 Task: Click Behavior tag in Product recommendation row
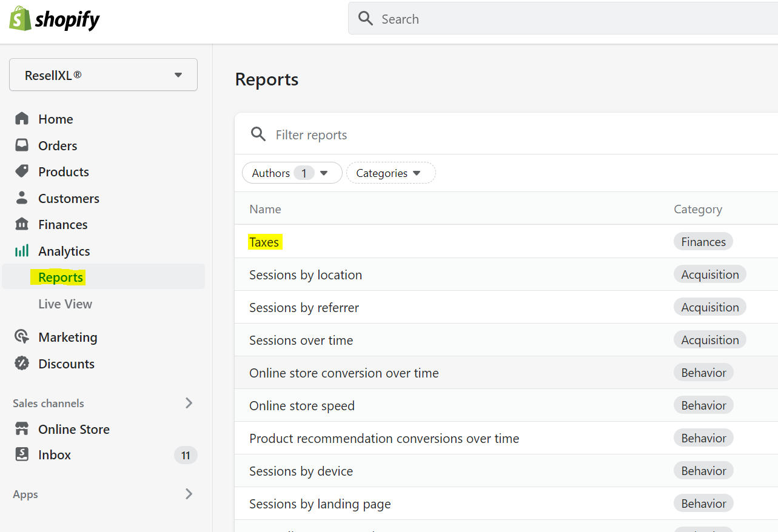tap(704, 438)
